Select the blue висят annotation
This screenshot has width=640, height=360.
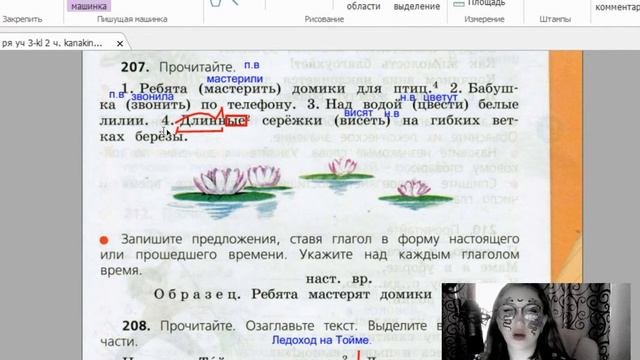click(358, 113)
